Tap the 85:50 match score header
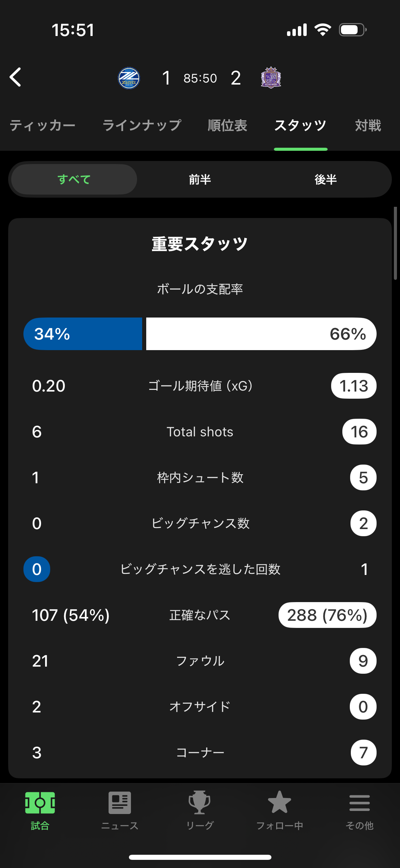 [200, 78]
